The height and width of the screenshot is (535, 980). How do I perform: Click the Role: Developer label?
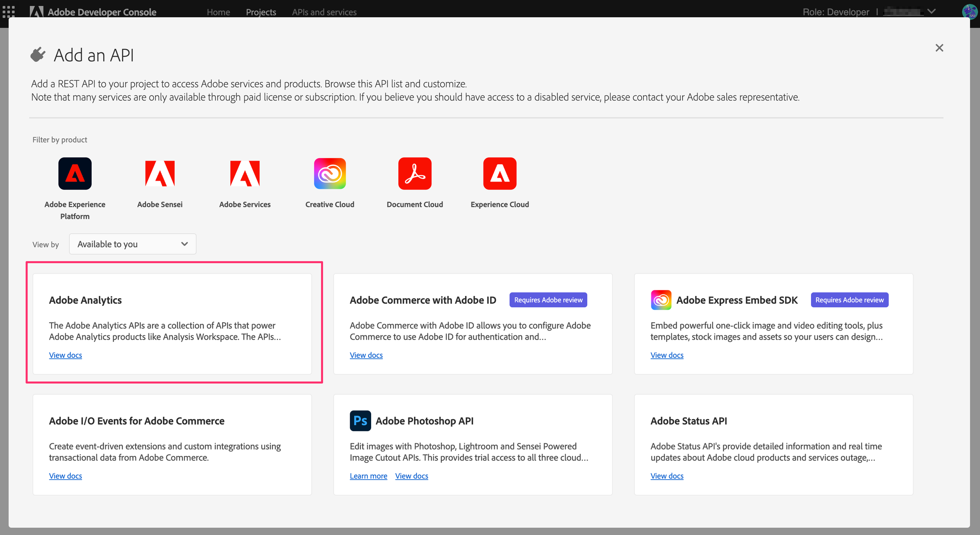[836, 12]
